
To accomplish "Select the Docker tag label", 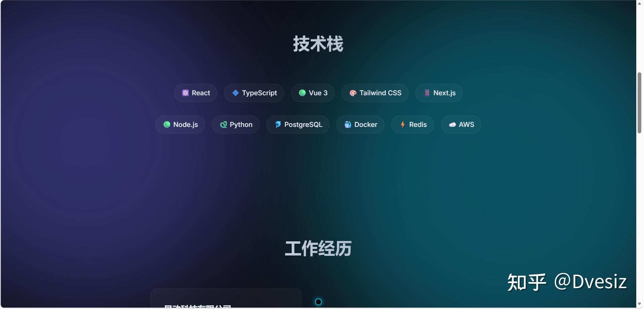I will [x=366, y=125].
